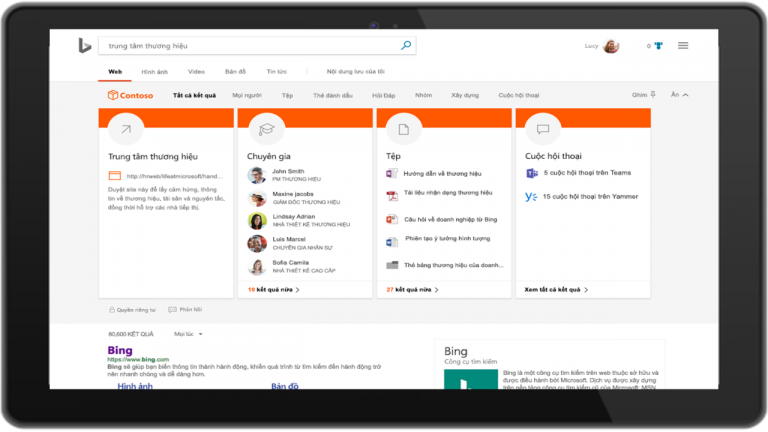The height and width of the screenshot is (432, 768).
Task: Click the pin icon next to Ghim
Action: click(653, 95)
